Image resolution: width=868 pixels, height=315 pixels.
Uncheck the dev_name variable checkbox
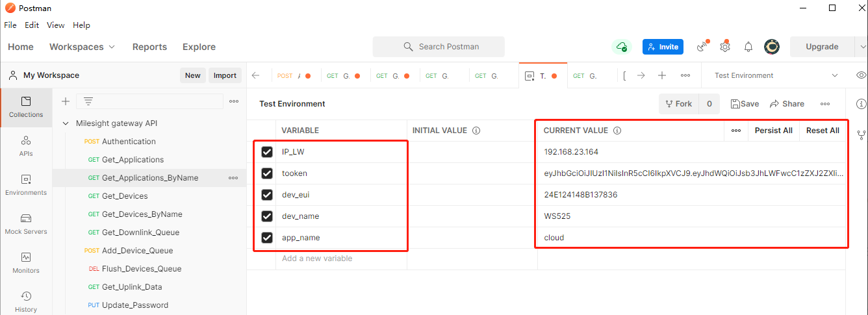pos(267,216)
